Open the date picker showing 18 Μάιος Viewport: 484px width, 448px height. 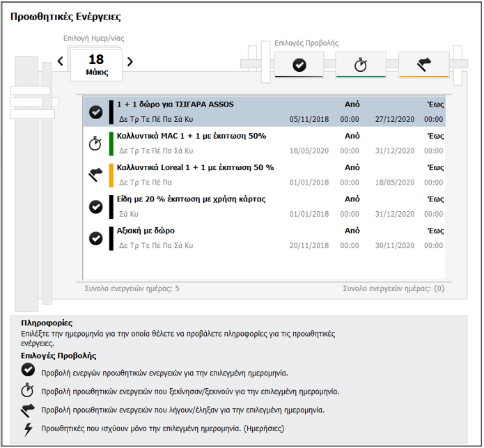96,65
